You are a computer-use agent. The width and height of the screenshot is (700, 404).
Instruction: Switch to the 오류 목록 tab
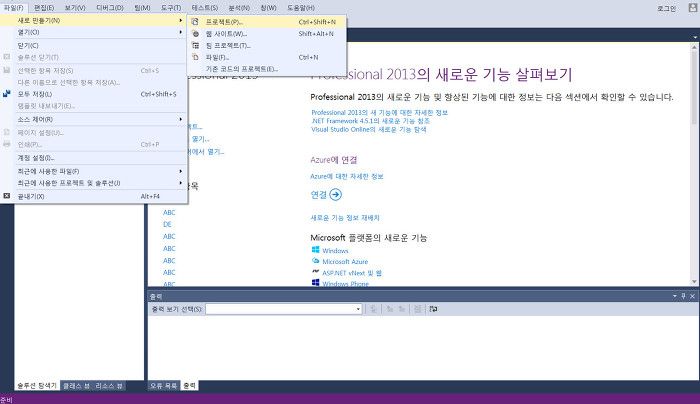tap(163, 386)
